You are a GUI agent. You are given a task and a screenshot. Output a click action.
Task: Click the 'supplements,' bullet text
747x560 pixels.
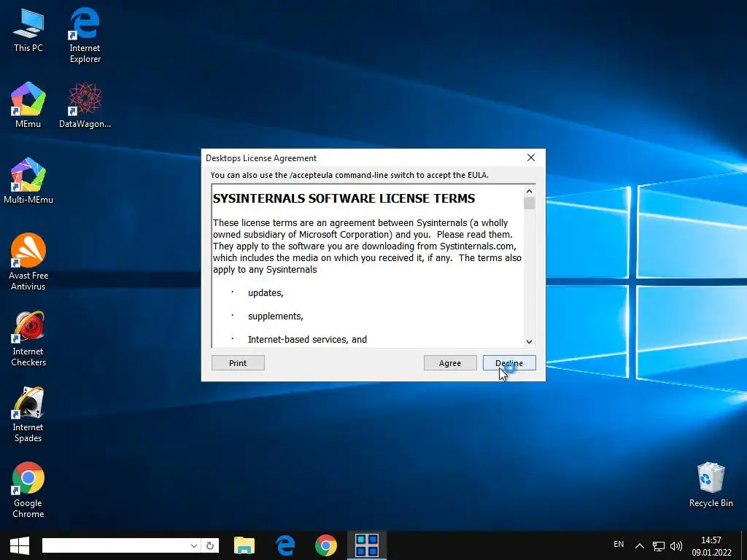275,316
